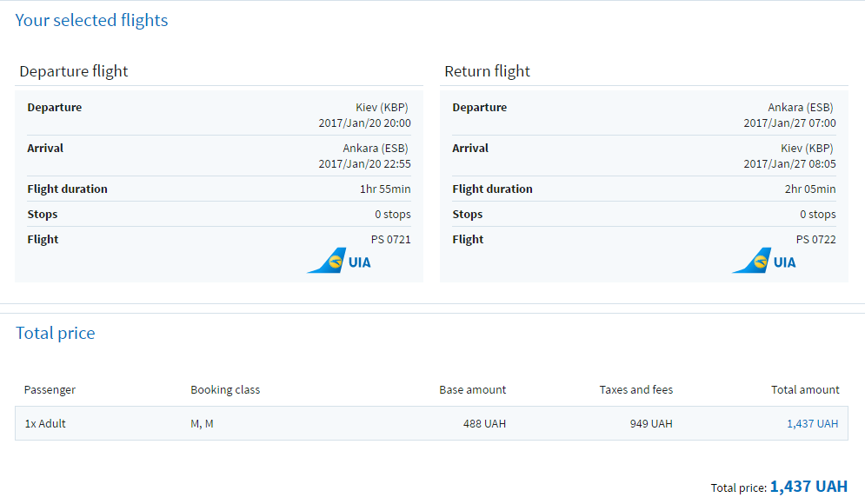Click the 'Your selected flights' heading
The height and width of the screenshot is (504, 865).
[x=91, y=20]
